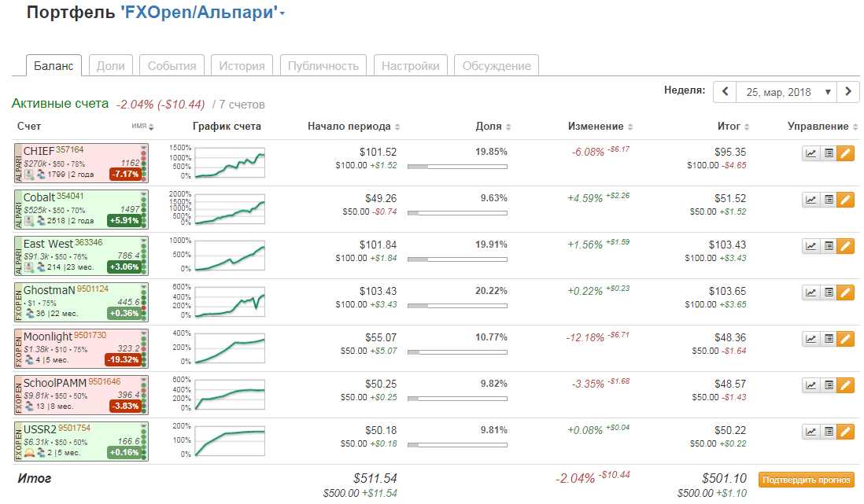Open chart icon for GhostmaN account
The width and height of the screenshot is (864, 504).
810,293
